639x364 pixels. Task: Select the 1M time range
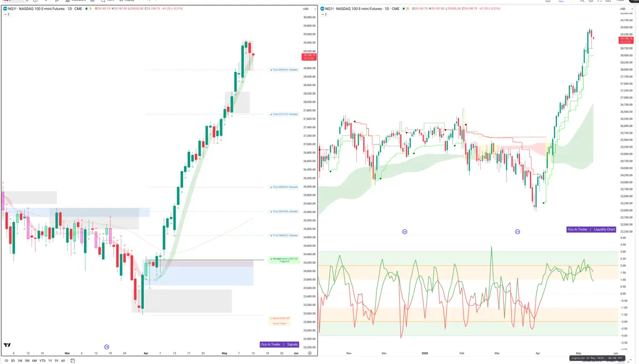pyautogui.click(x=20, y=360)
